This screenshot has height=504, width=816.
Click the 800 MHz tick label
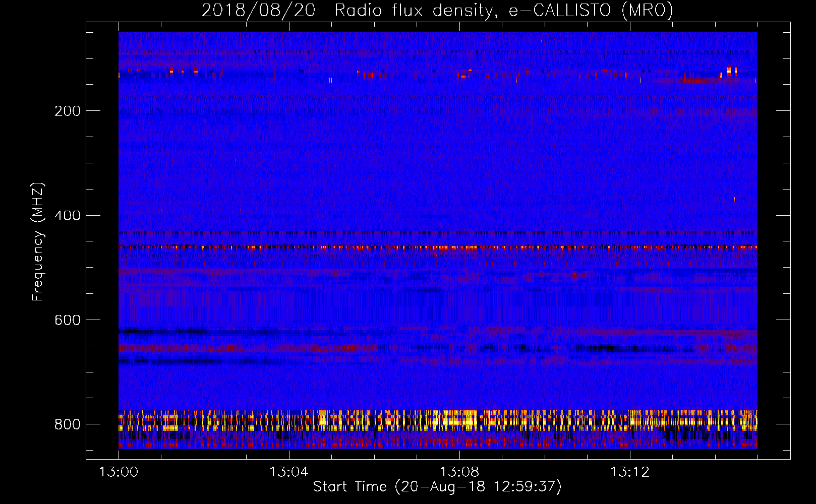pyautogui.click(x=68, y=424)
